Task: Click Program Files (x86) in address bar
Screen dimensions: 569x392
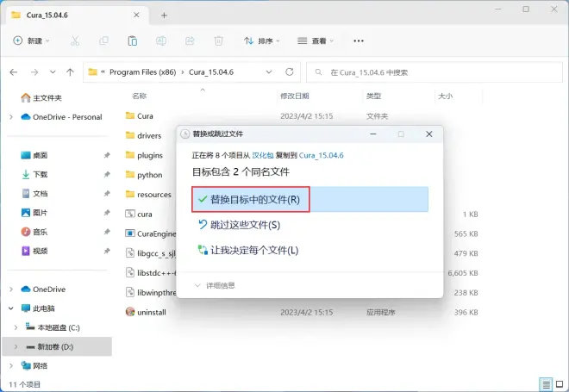Action: pos(142,72)
